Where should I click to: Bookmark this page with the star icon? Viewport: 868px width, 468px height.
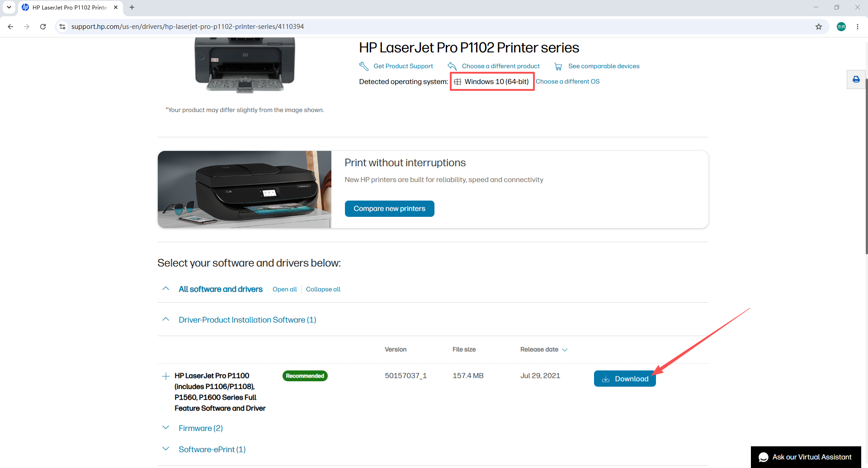[x=819, y=27]
